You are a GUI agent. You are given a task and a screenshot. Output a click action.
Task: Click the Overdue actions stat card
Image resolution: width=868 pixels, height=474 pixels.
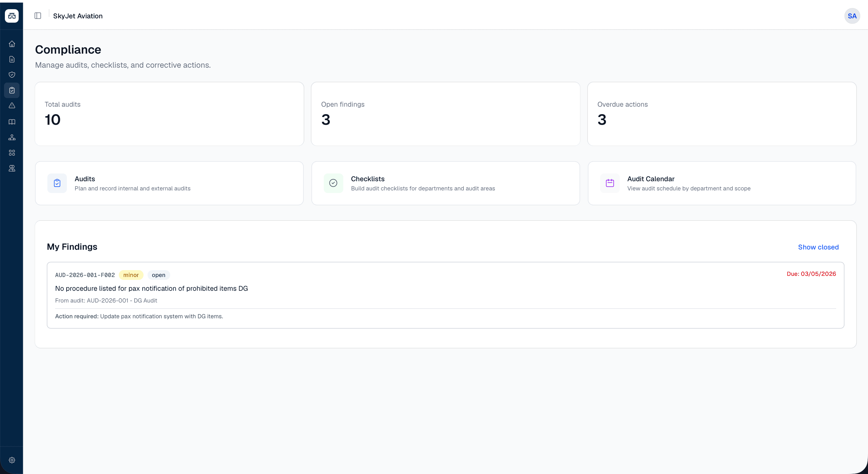[x=722, y=114]
